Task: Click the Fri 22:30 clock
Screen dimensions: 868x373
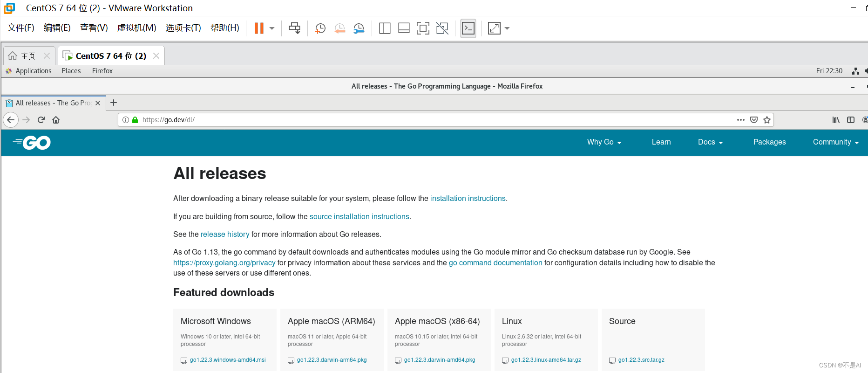Action: (829, 71)
